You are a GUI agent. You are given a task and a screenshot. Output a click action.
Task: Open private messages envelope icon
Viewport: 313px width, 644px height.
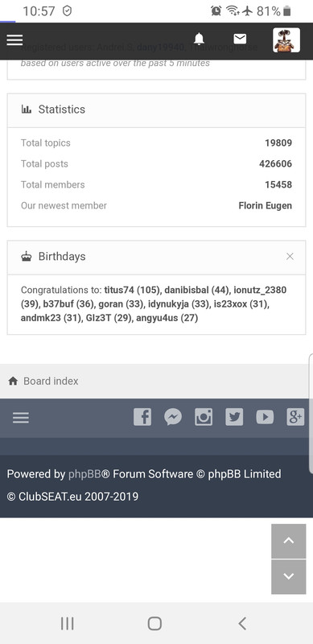point(240,39)
